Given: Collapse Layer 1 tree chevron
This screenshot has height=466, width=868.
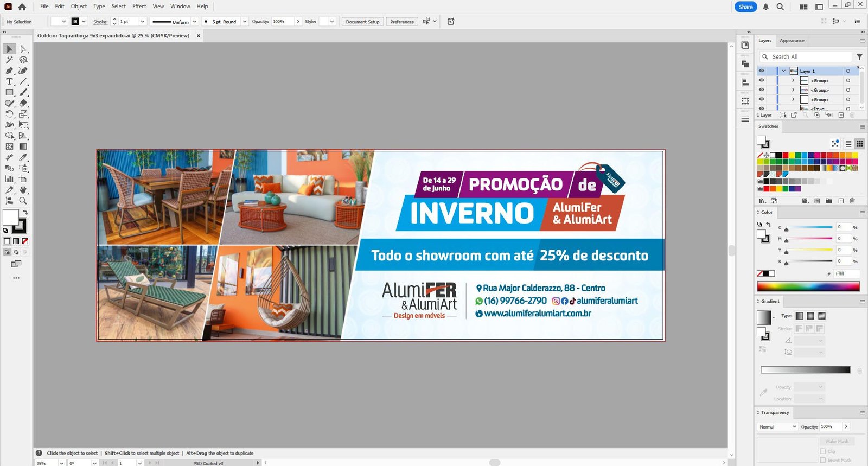Looking at the screenshot, I should 783,71.
